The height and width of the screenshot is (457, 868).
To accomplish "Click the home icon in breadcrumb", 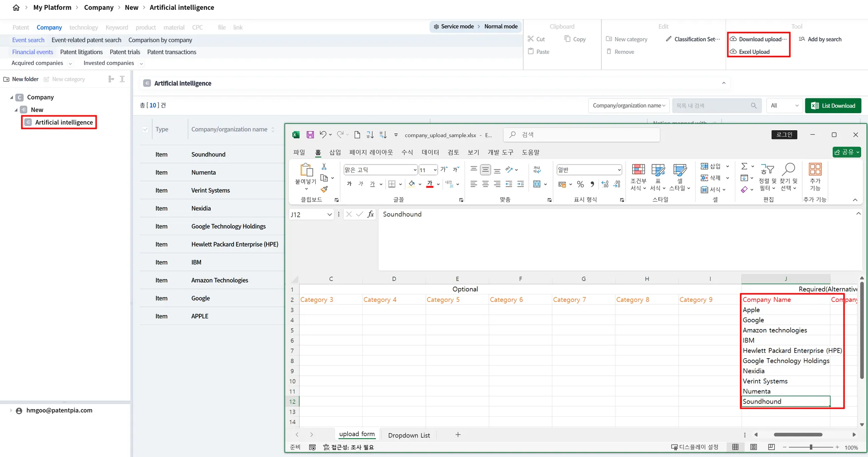I will pyautogui.click(x=16, y=8).
